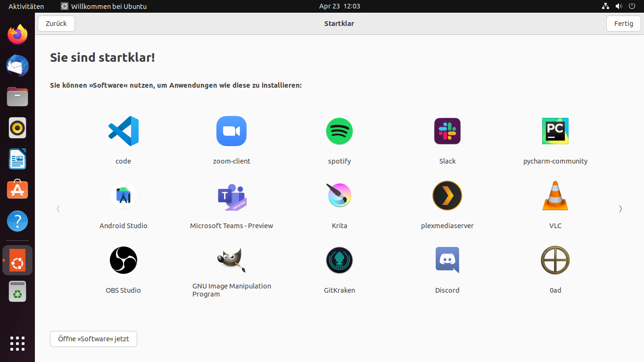Screen dimensions: 644x362
Task: Open the plexmediaserver icon
Action: point(447,196)
